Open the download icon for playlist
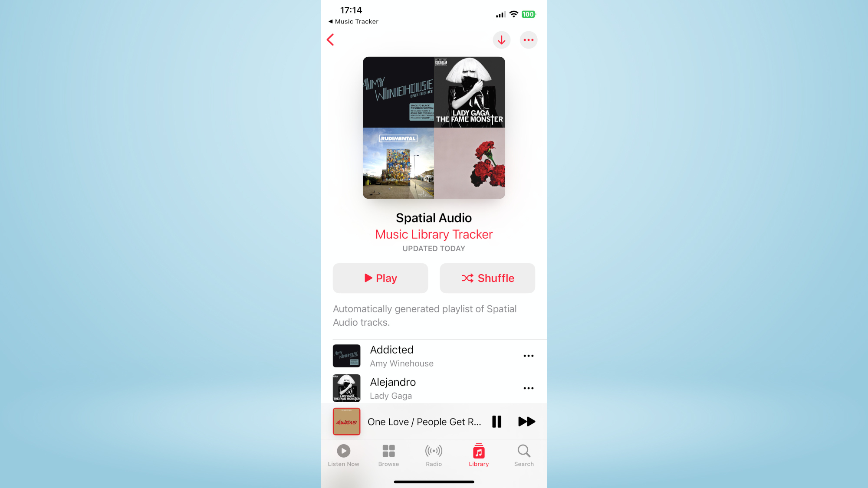The width and height of the screenshot is (868, 488). coord(501,39)
